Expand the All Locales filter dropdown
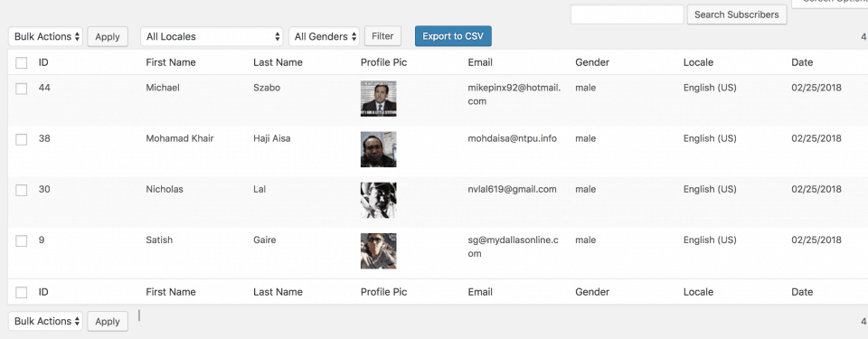 (212, 36)
